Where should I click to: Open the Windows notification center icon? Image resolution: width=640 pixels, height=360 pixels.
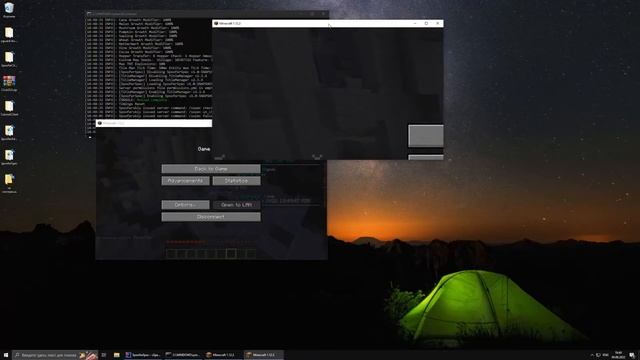click(632, 355)
